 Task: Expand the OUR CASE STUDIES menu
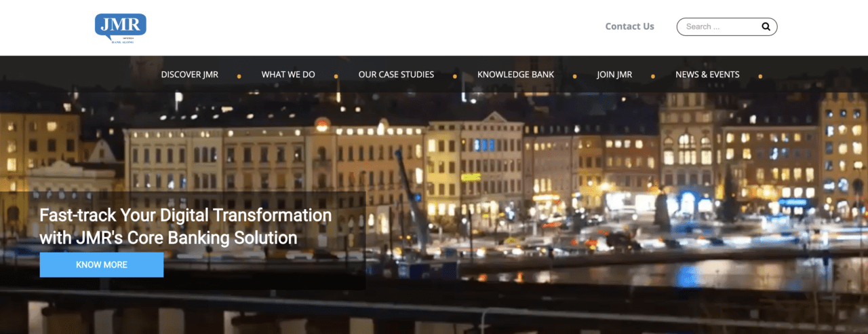(x=396, y=75)
